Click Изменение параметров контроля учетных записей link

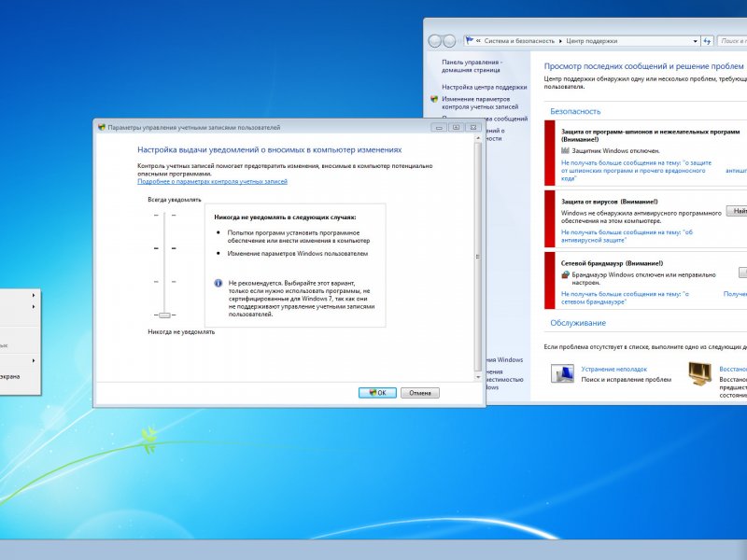coord(480,103)
